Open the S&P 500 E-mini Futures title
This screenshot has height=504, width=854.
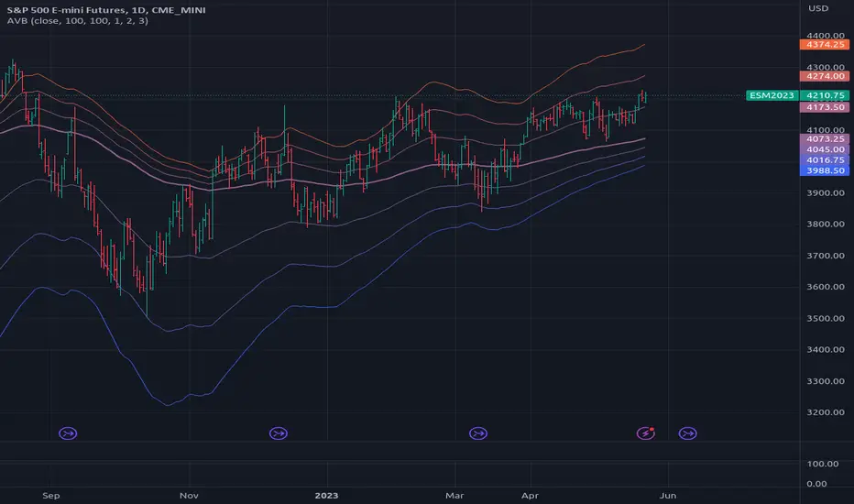tap(106, 10)
